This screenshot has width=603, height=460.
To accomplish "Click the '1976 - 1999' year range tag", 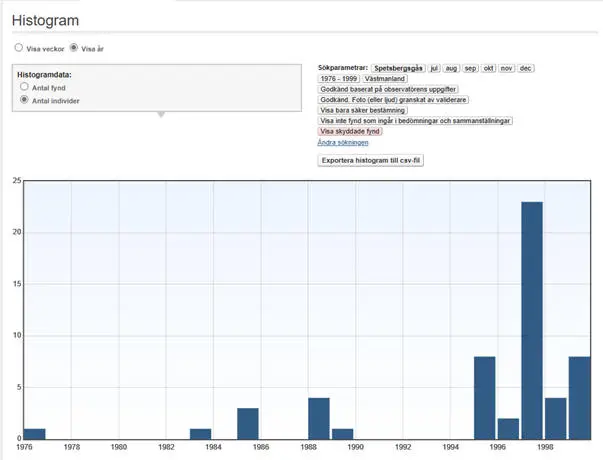I will 338,78.
